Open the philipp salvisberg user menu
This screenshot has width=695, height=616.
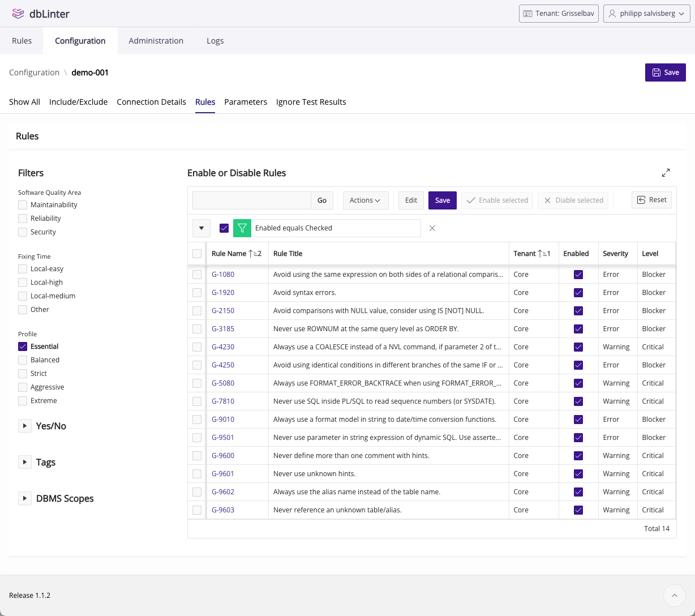(x=647, y=14)
